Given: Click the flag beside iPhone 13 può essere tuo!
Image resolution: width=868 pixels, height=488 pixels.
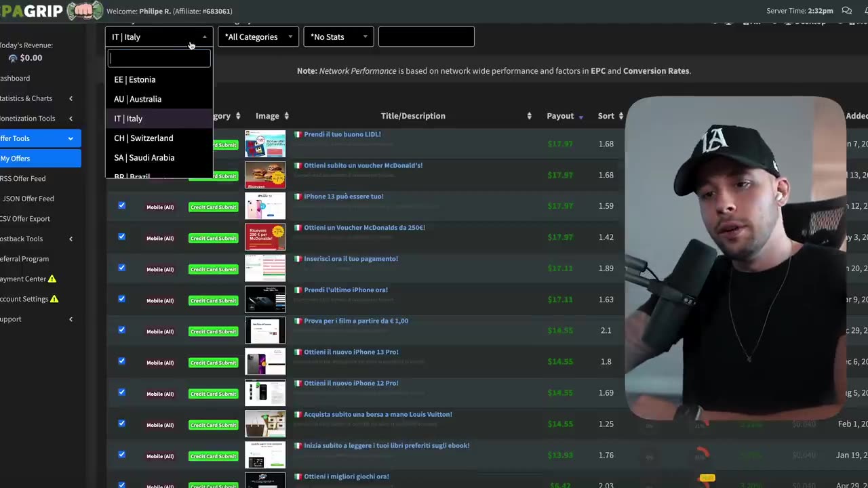Looking at the screenshot, I should (298, 197).
